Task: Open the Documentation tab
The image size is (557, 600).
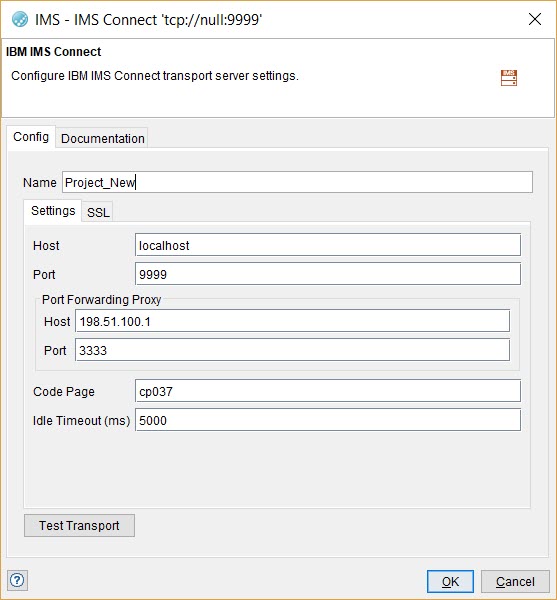Action: [x=103, y=139]
